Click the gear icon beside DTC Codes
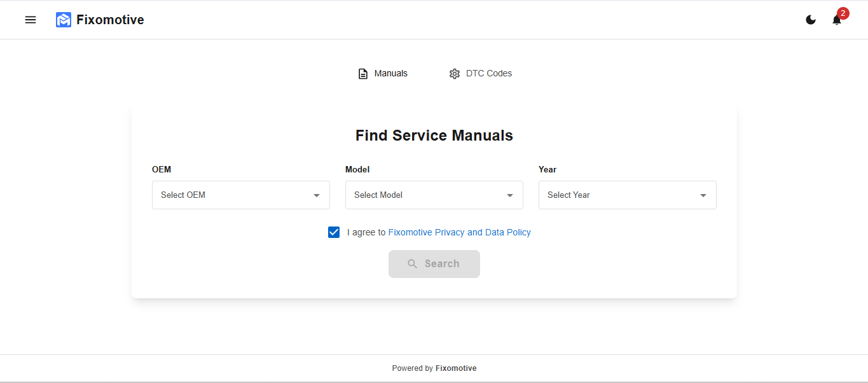Image resolution: width=868 pixels, height=383 pixels. pos(454,74)
